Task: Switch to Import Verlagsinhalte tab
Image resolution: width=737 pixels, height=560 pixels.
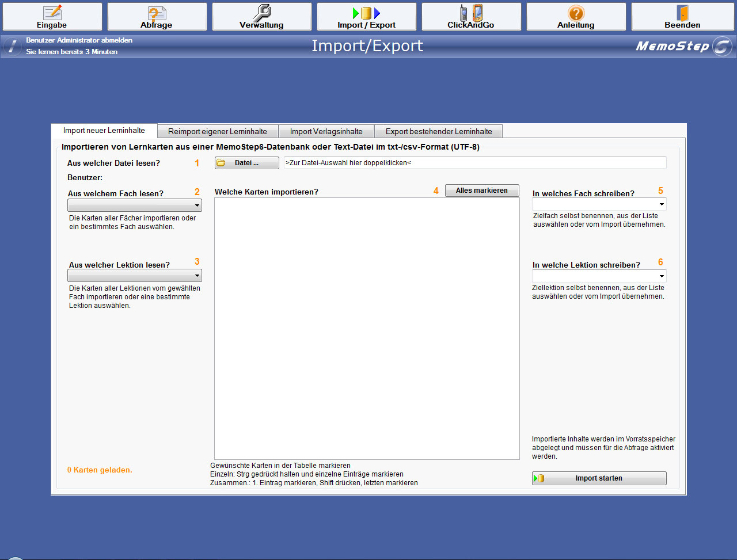Action: tap(326, 131)
